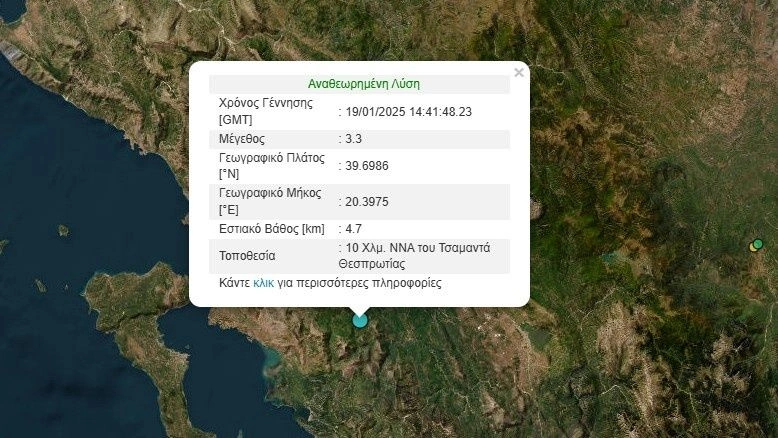Click the yellow earthquake marker on the map
The height and width of the screenshot is (438, 778).
(752, 247)
